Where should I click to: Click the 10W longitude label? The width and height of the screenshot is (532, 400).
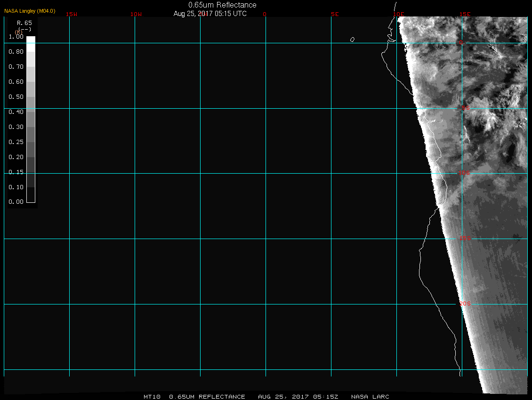[x=136, y=14]
